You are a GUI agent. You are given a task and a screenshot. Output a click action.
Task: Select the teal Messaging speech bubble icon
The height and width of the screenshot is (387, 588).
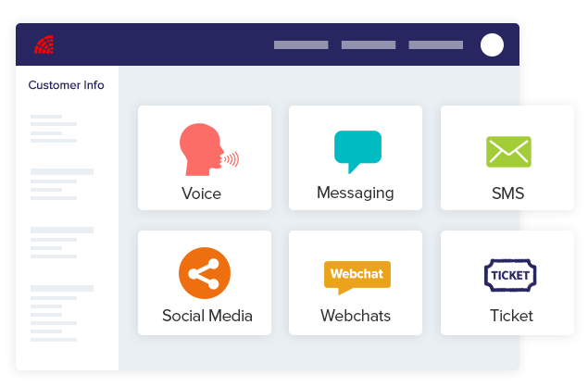[x=357, y=152]
